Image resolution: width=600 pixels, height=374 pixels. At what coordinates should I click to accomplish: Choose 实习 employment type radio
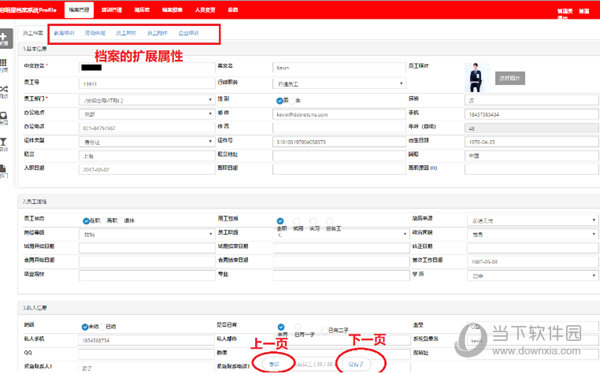[x=313, y=221]
